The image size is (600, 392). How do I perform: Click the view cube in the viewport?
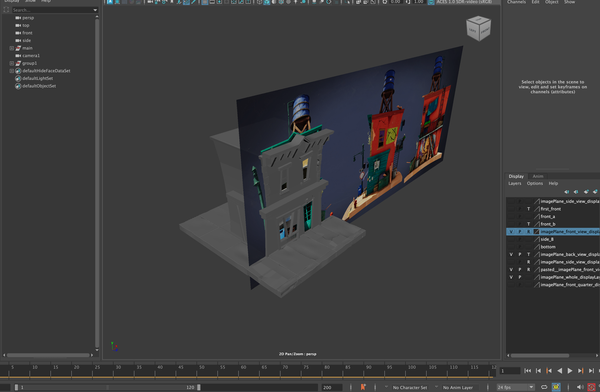coord(478,28)
